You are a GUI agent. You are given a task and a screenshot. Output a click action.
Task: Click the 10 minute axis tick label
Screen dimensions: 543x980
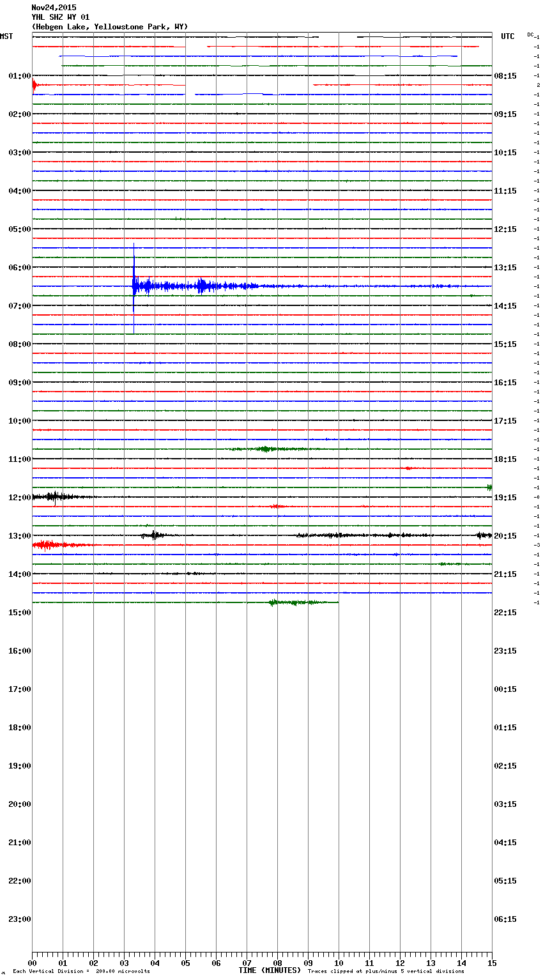[339, 963]
